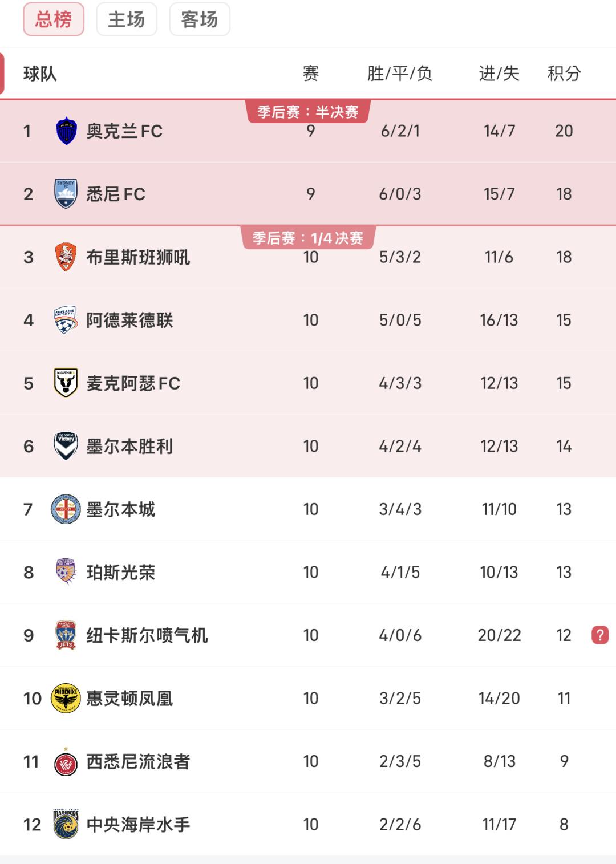Open the Brisbane Roar team badge

pos(66,257)
